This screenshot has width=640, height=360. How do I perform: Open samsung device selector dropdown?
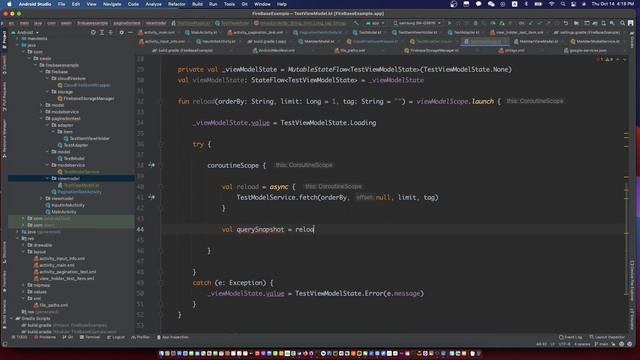tap(417, 23)
